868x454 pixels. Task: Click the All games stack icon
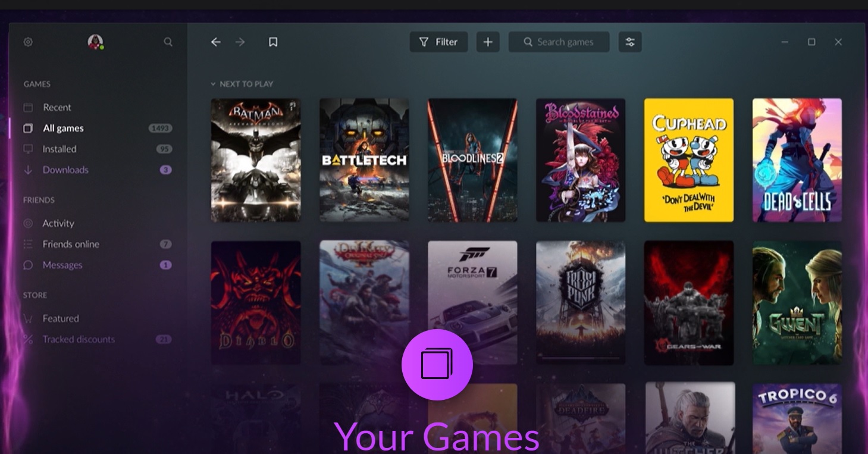coord(28,129)
